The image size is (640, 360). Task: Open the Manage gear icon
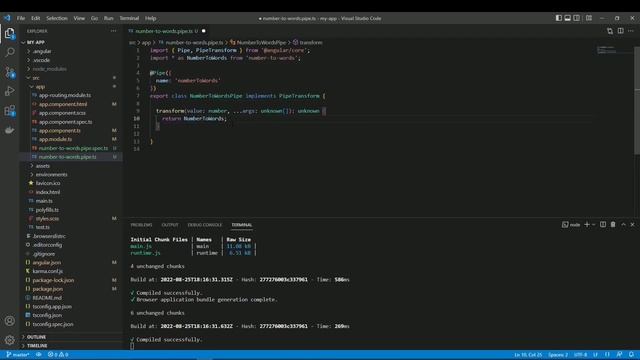click(x=9, y=340)
